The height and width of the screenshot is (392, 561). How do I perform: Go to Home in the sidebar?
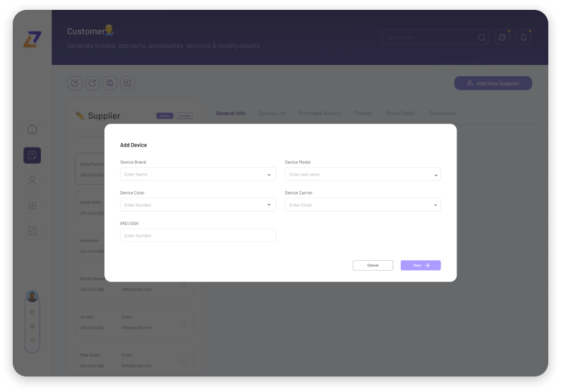pos(32,130)
